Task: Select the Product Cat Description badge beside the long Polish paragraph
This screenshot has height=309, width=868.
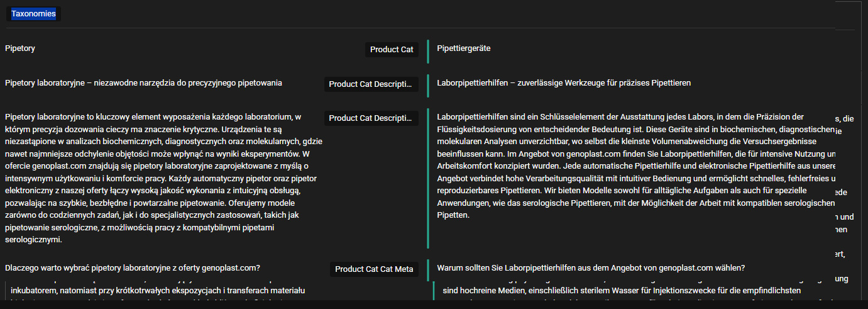Action: pos(371,118)
